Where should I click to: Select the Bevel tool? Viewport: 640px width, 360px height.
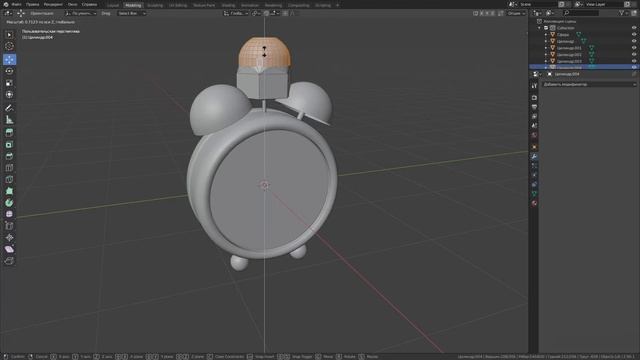point(9,156)
